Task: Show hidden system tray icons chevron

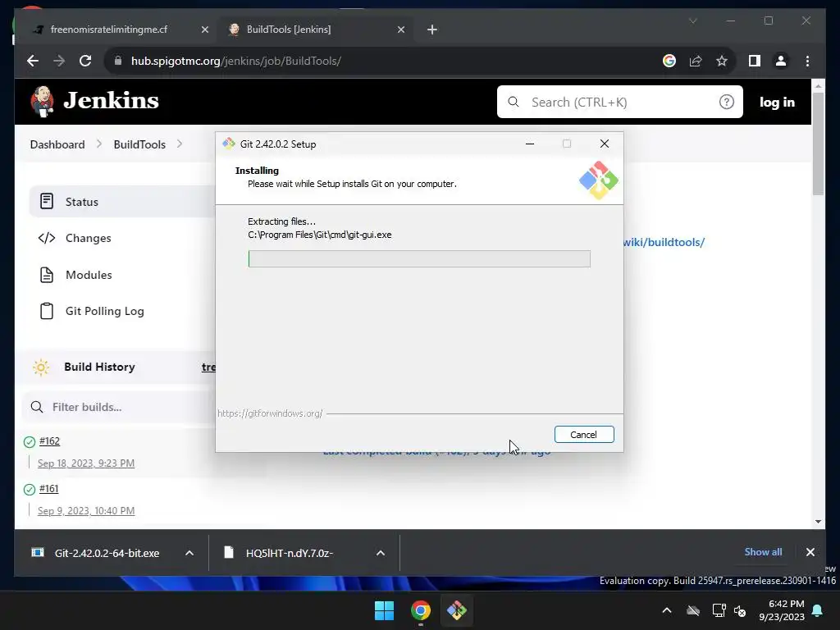Action: tap(666, 610)
